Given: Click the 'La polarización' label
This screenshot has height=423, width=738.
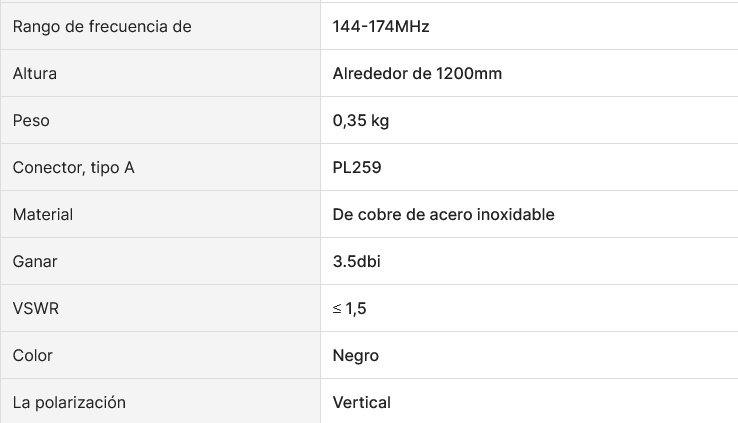Looking at the screenshot, I should 69,402.
